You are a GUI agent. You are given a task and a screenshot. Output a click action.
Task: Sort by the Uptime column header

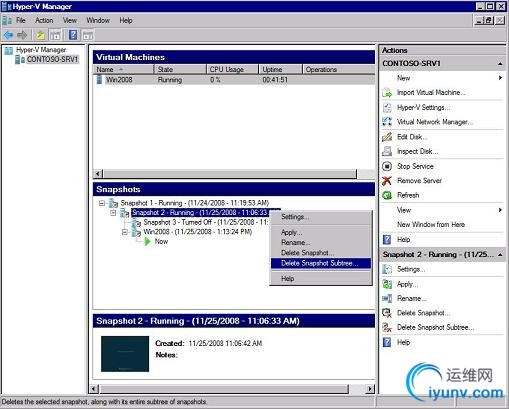(x=281, y=69)
